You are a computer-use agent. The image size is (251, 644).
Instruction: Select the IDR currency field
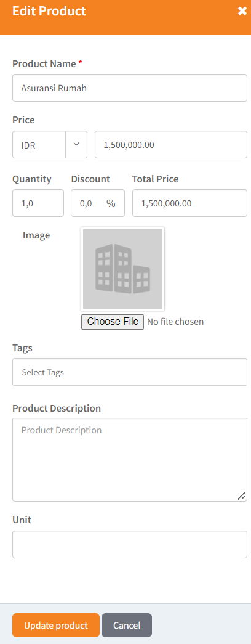[39, 145]
